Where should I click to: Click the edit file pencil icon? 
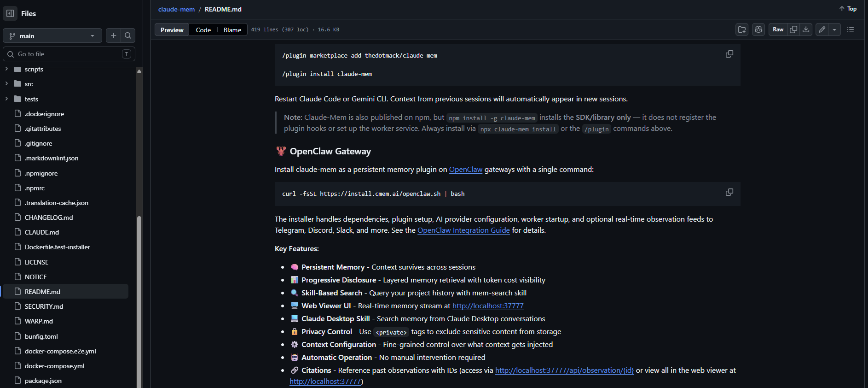[822, 29]
